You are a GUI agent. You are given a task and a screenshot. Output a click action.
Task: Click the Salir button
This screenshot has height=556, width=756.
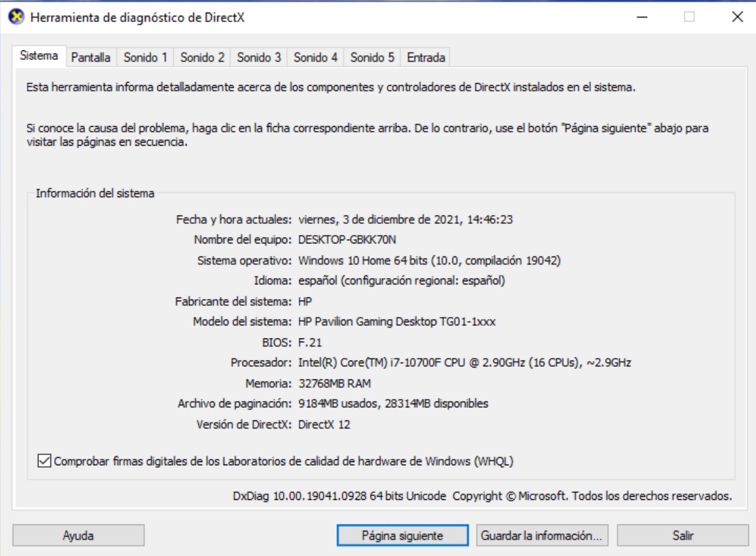683,536
